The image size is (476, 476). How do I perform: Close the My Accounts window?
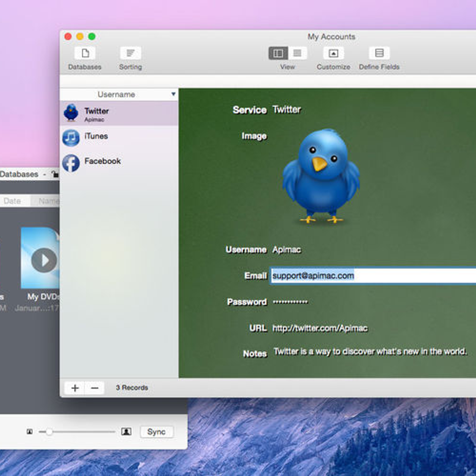click(68, 37)
